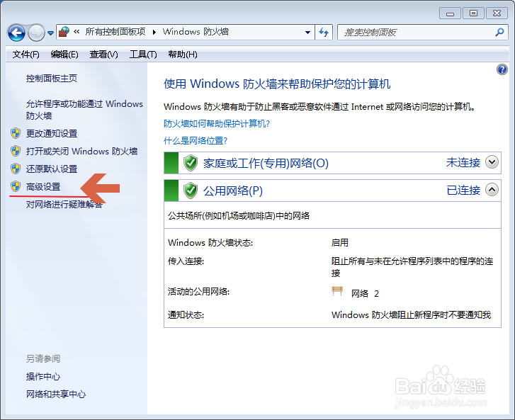This screenshot has width=515, height=420.
Task: Open 对网络进行疑难解答 link
Action: pos(64,205)
